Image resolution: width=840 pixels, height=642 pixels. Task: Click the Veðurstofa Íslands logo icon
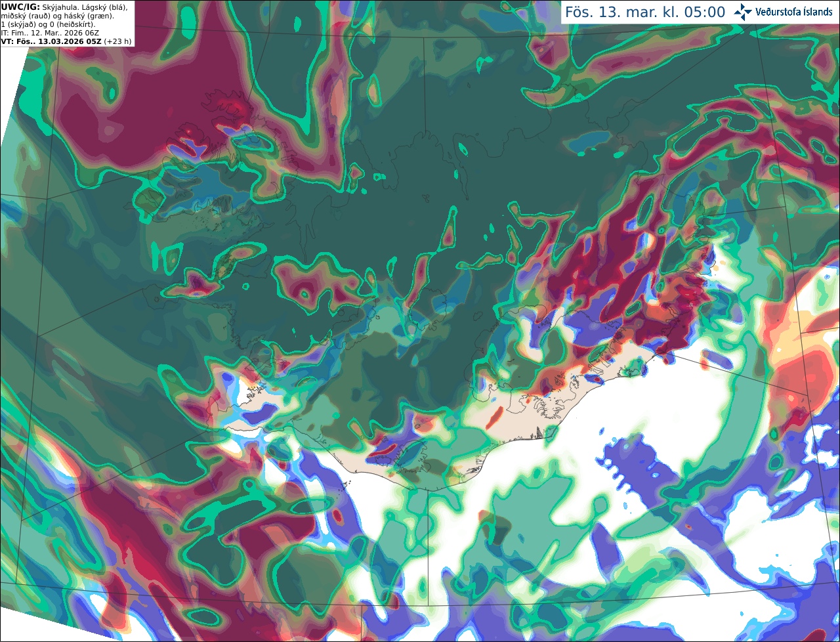(743, 12)
